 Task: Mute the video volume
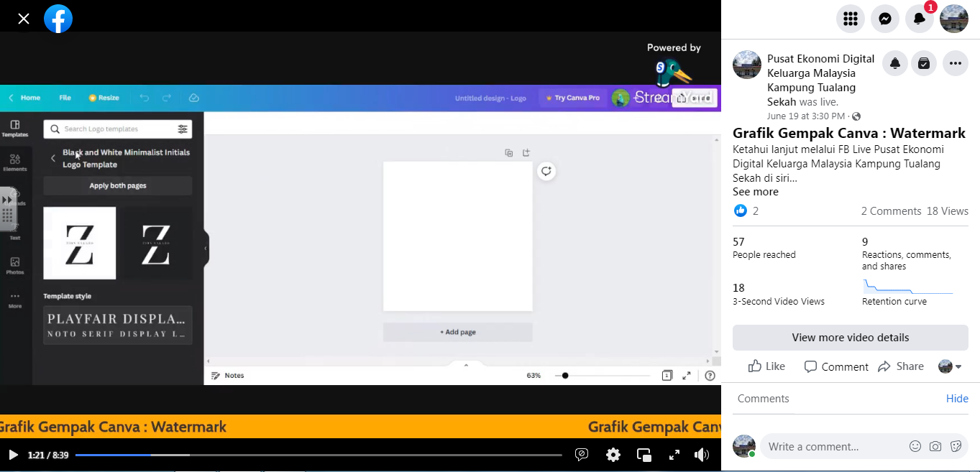tap(702, 455)
